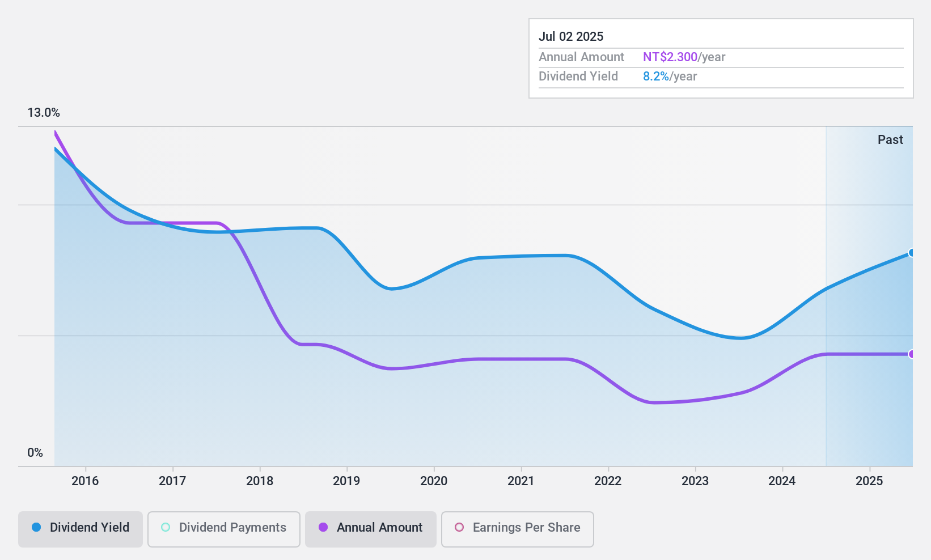Click the 2022 x-axis label

click(x=608, y=481)
